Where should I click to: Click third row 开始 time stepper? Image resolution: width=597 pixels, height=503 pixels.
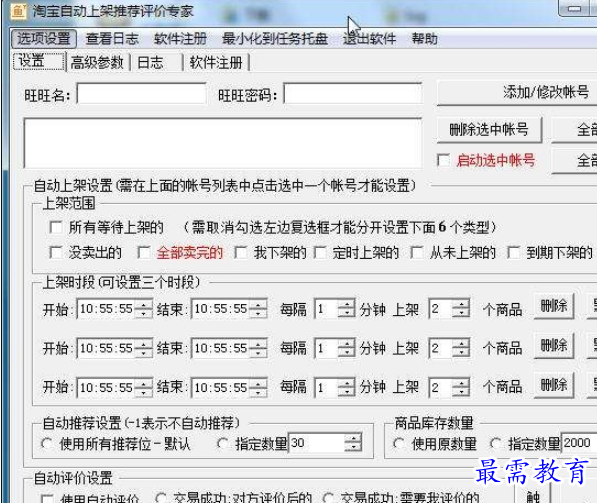(144, 388)
